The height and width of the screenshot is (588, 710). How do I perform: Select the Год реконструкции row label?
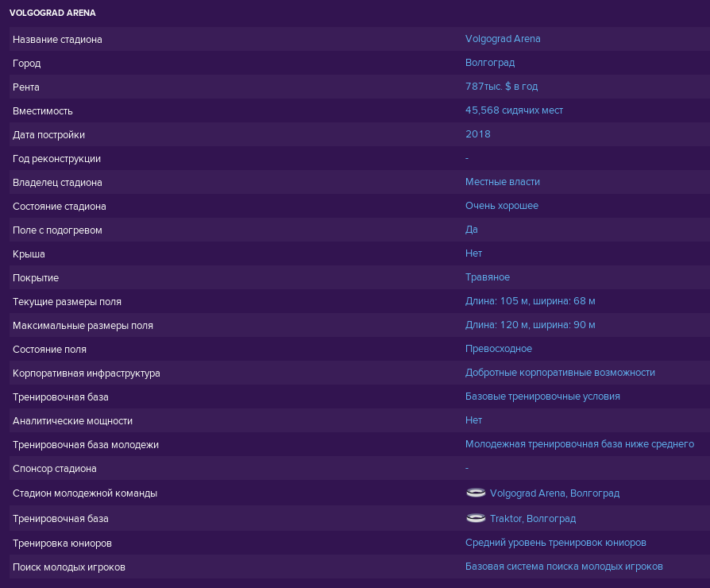pos(56,159)
